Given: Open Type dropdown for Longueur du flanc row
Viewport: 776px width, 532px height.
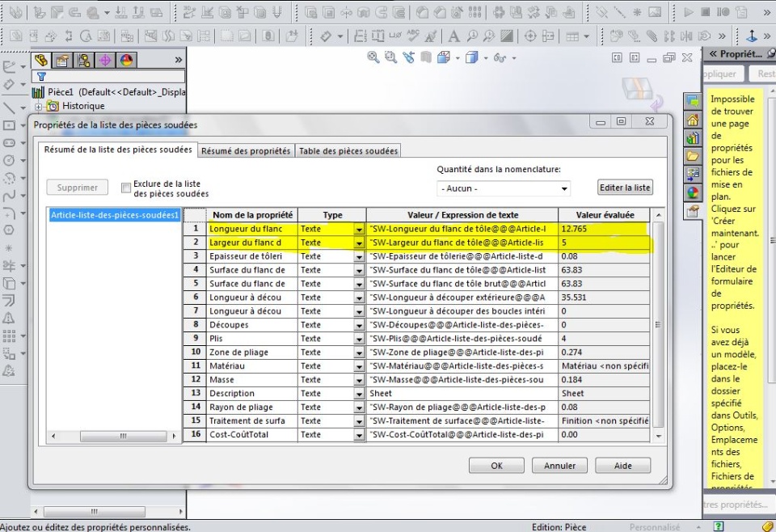Looking at the screenshot, I should (x=359, y=230).
